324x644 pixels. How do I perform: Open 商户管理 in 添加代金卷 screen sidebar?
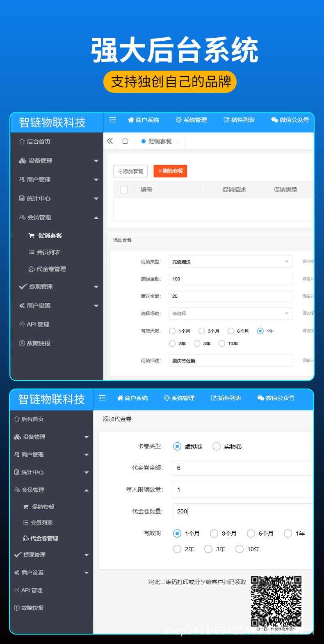click(29, 455)
